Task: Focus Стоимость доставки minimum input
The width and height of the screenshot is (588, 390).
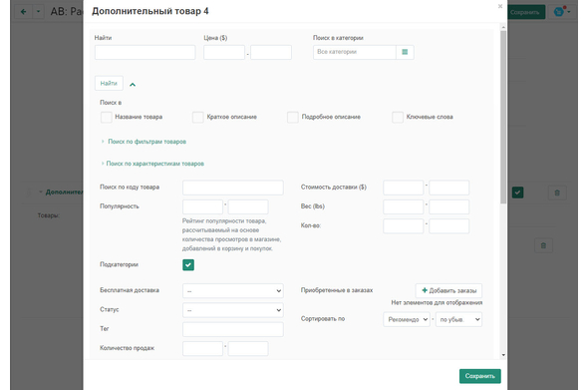Action: coord(403,188)
